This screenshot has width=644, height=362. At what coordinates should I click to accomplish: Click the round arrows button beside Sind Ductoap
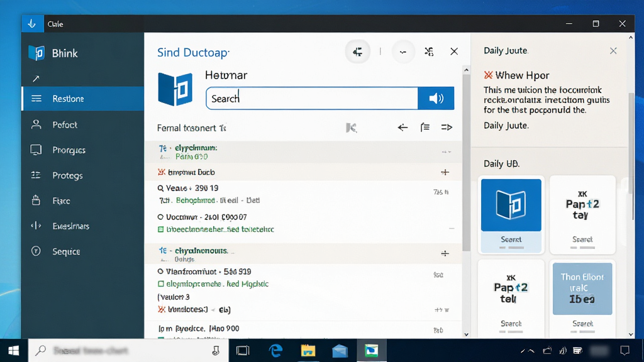point(358,52)
